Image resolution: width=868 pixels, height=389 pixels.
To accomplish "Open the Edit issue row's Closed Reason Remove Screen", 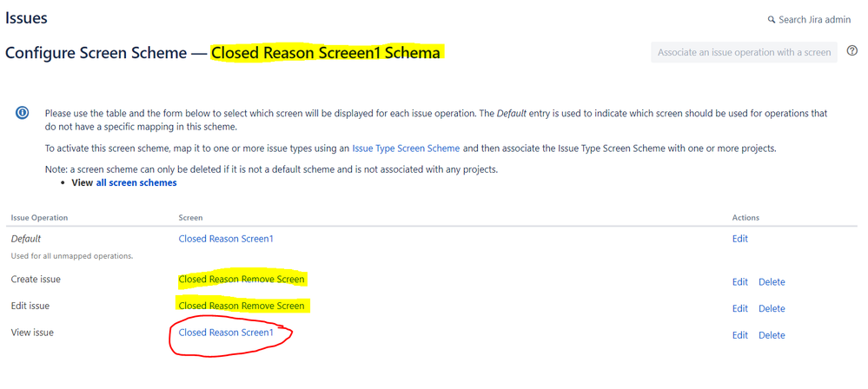I will [242, 306].
